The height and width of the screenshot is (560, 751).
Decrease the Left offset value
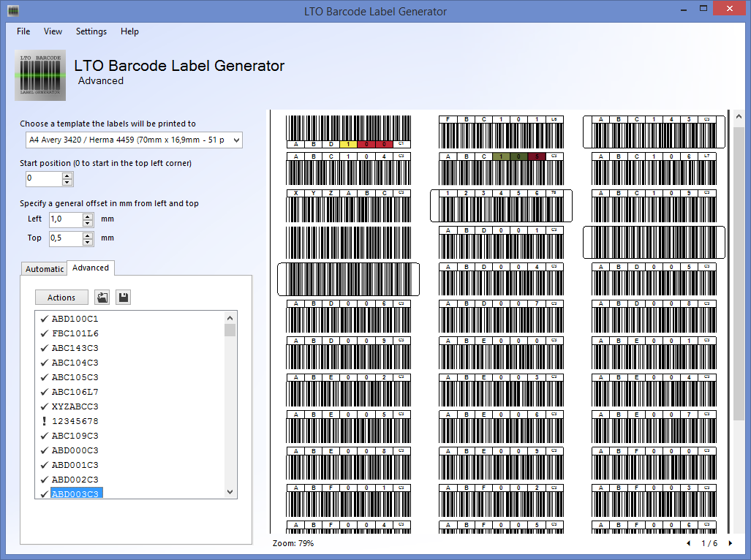88,222
